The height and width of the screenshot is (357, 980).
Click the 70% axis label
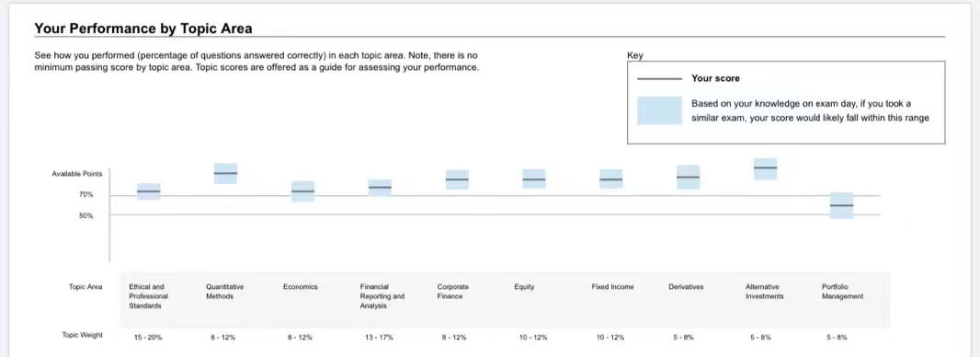point(85,195)
